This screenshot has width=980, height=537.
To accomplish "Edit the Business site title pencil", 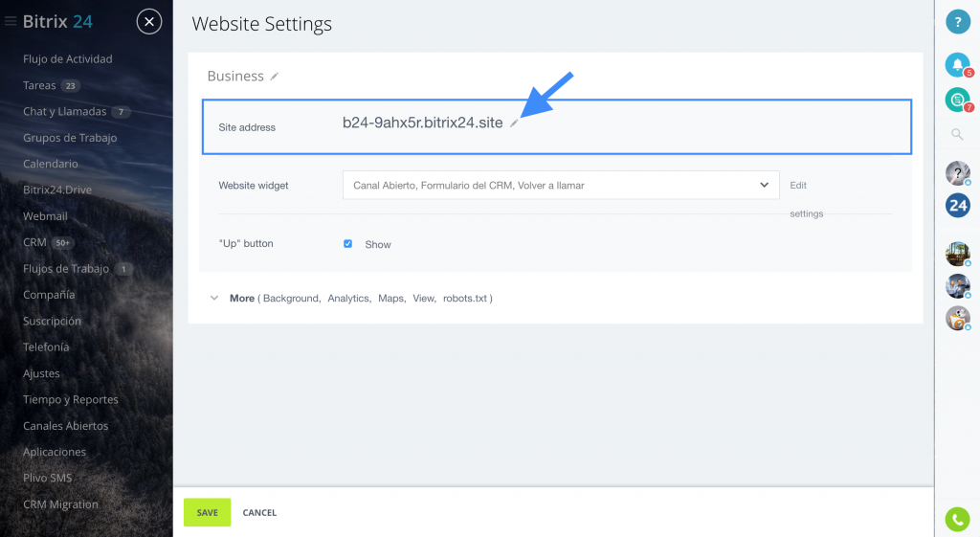I will [274, 77].
